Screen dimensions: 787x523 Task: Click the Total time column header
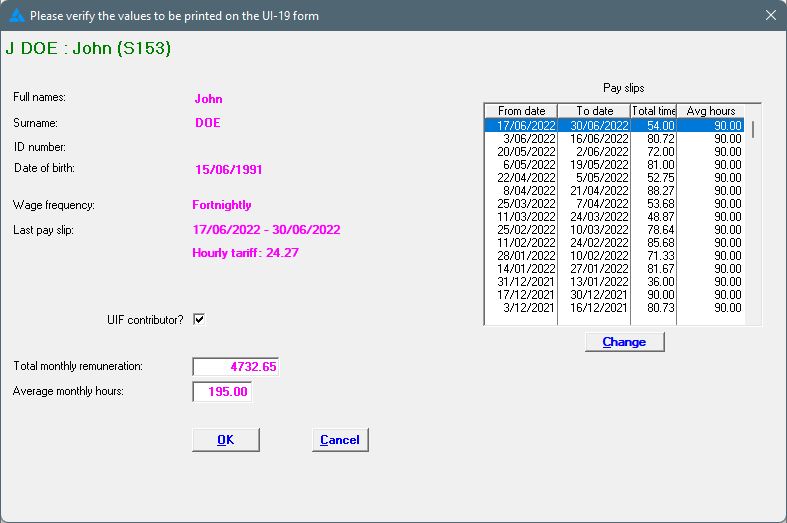[x=653, y=111]
